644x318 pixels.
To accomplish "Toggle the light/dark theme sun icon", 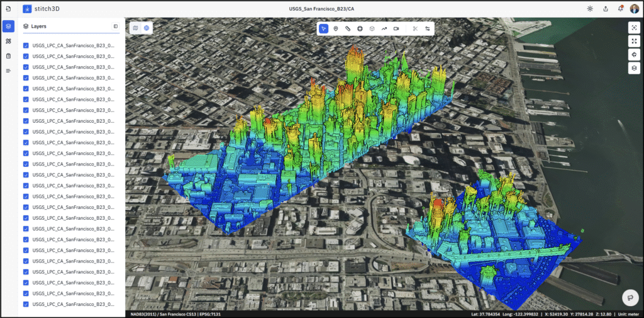I will [590, 9].
